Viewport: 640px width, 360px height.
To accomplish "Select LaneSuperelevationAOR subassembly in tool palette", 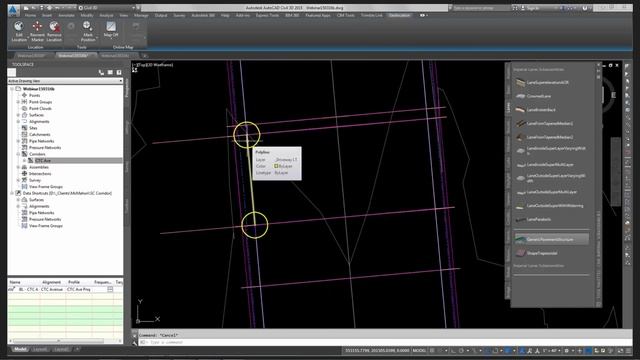I will coord(547,82).
